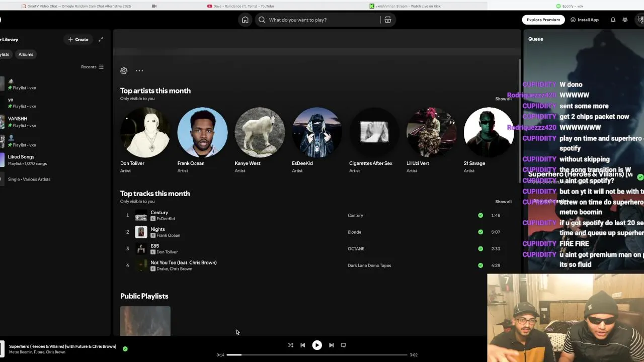Open the public playlist cover thumbnail

(x=145, y=321)
